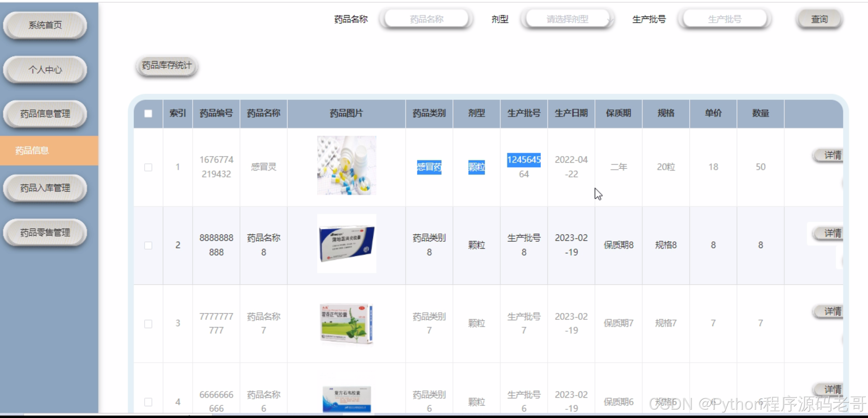Expand the 药品零售管理 sidebar menu
The height and width of the screenshot is (418, 868).
[x=45, y=232]
